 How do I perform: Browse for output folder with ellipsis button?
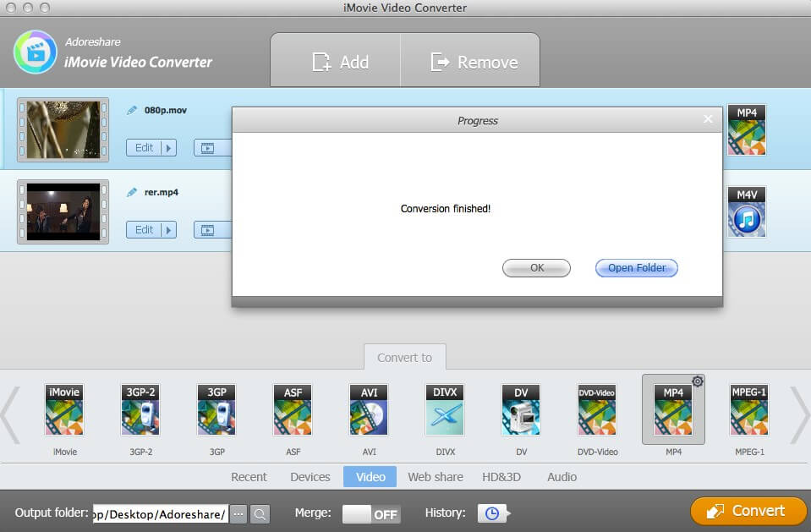(x=238, y=514)
